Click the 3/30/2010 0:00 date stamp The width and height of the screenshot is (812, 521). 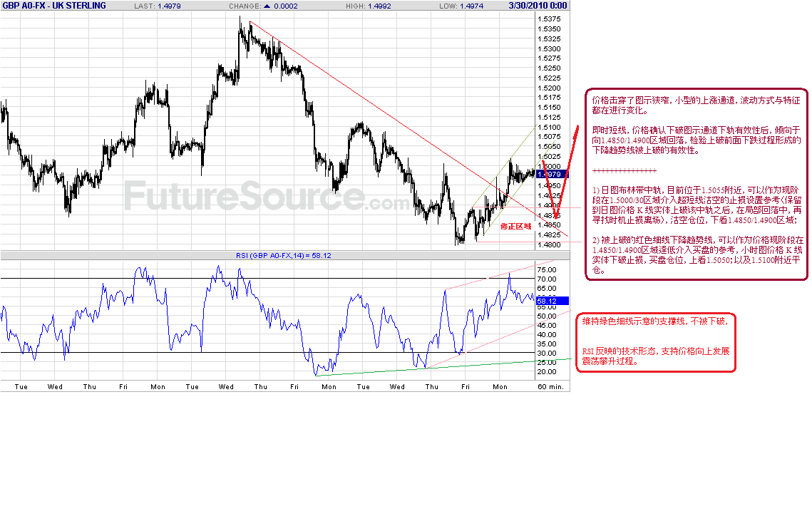tap(538, 6)
